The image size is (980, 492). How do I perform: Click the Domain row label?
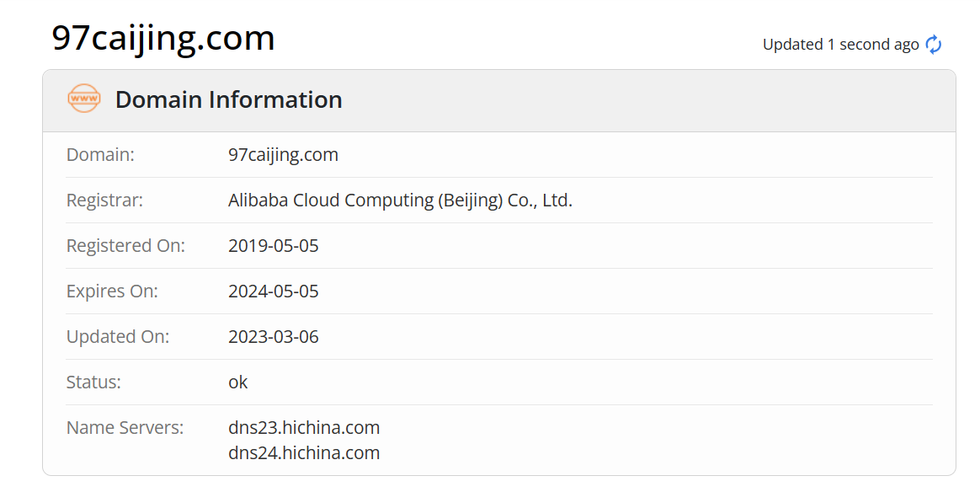(100, 154)
